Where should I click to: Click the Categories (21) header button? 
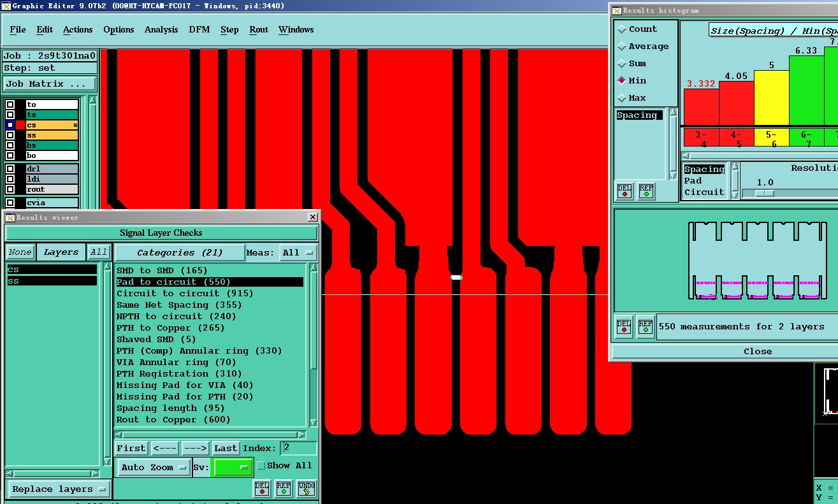click(x=180, y=252)
